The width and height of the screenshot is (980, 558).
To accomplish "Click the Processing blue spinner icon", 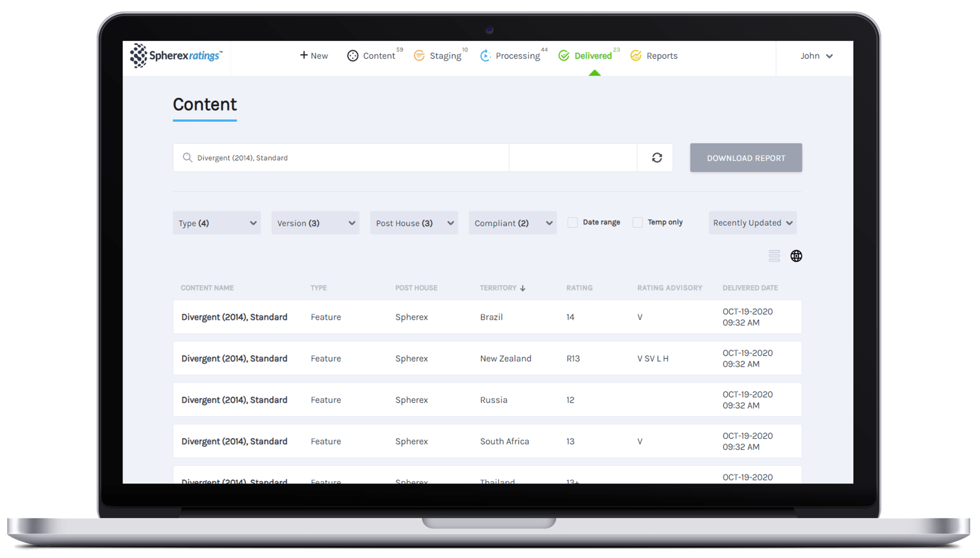I will (x=485, y=56).
